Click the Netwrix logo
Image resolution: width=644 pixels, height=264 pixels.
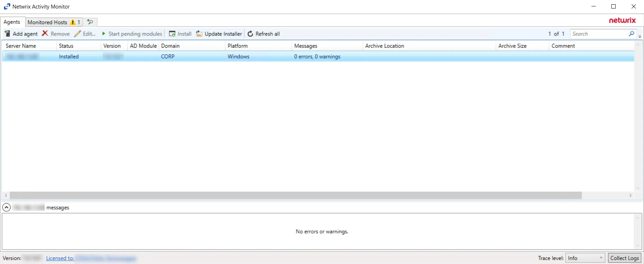point(622,20)
